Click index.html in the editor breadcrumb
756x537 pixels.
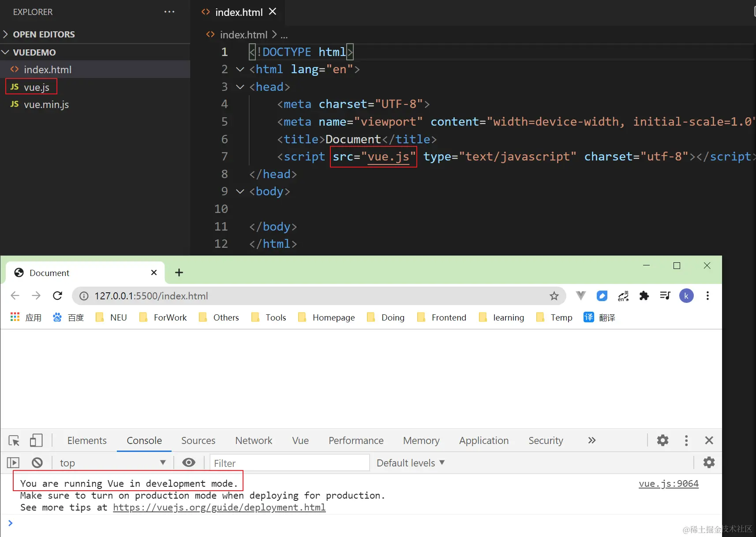point(243,35)
